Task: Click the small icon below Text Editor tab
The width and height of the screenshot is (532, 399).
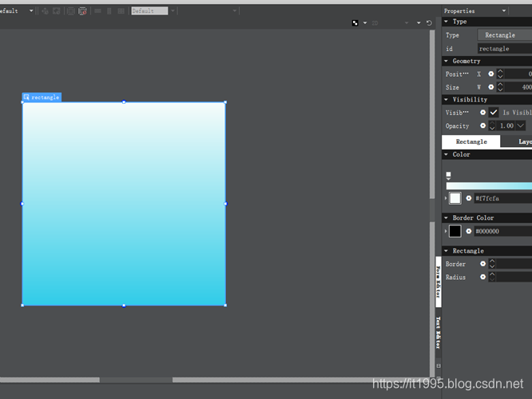Action: (x=439, y=365)
